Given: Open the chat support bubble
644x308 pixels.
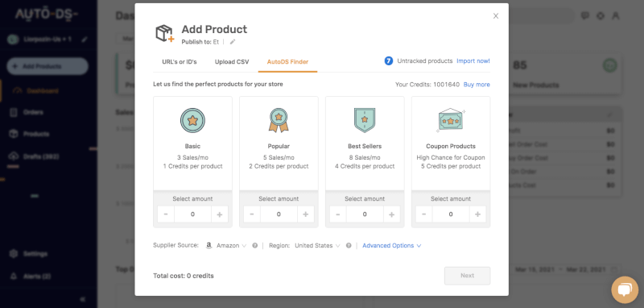Looking at the screenshot, I should pyautogui.click(x=625, y=290).
